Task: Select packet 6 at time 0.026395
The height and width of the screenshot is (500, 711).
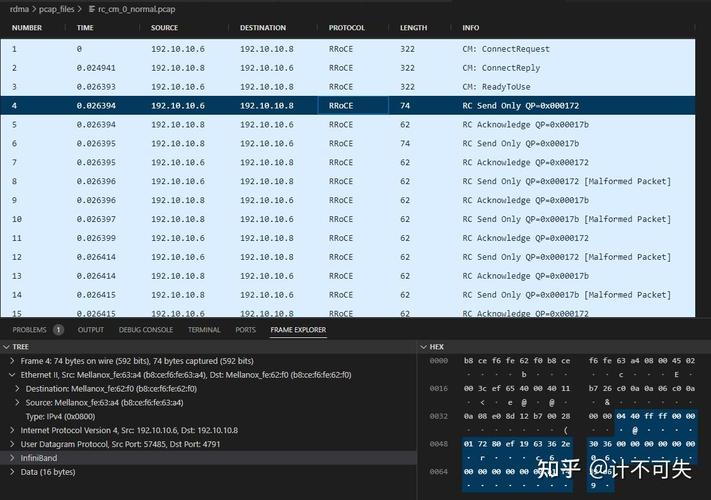Action: point(348,144)
